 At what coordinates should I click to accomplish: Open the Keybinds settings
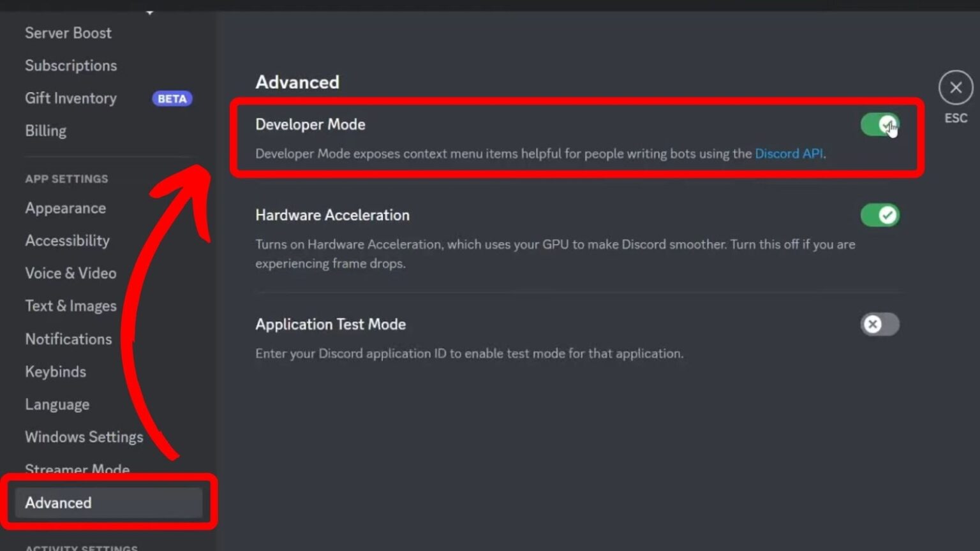(56, 372)
